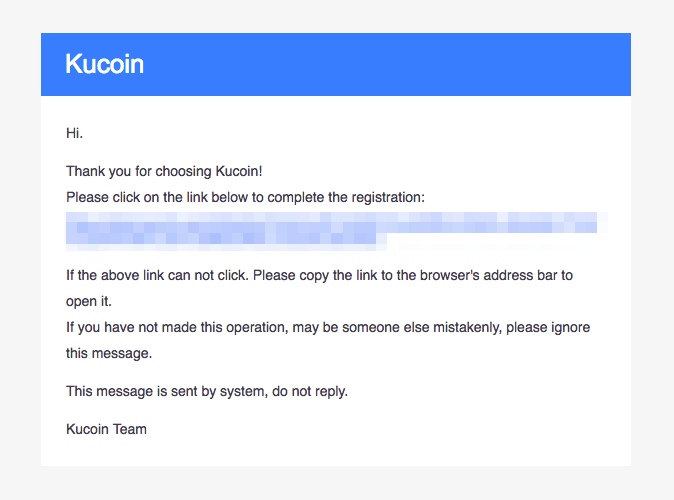Click the words "please ignore"
This screenshot has width=674, height=500.
tap(548, 328)
